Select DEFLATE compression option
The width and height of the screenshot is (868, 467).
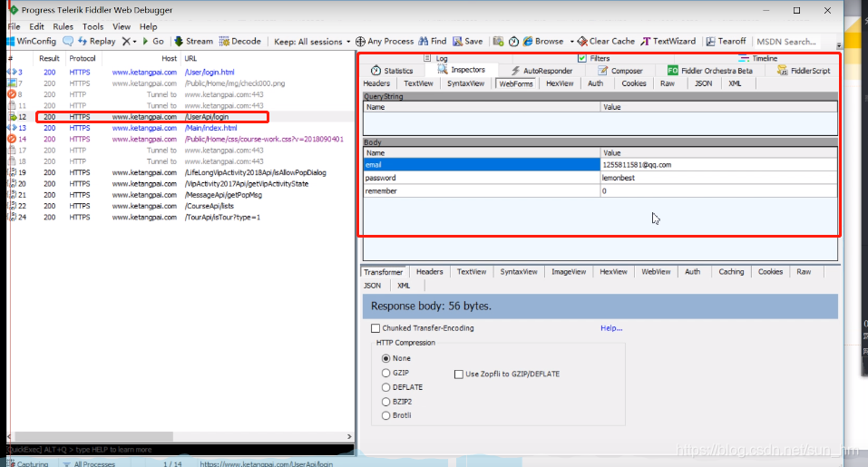[385, 387]
